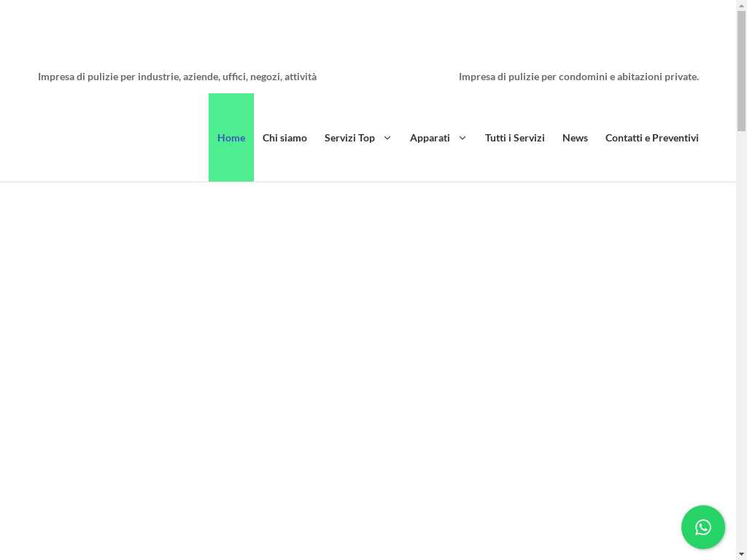
Task: Expand the Servizi Top chevron arrow
Action: (387, 138)
